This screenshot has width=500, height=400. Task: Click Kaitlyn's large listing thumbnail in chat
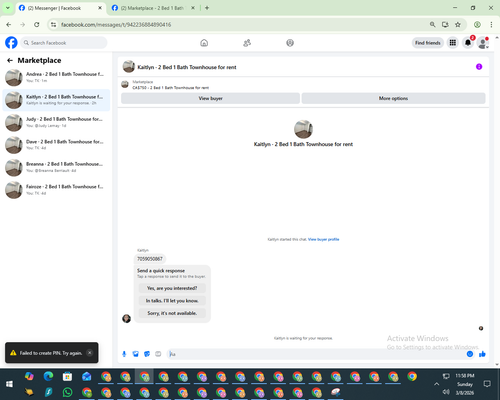(303, 129)
